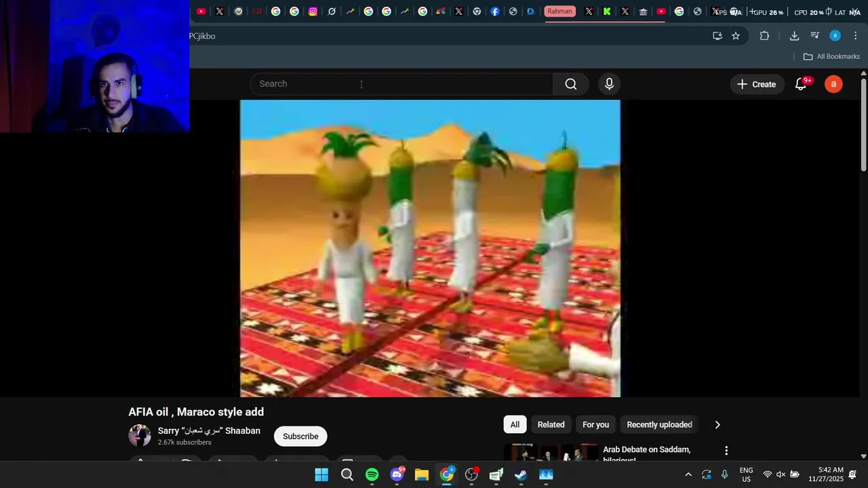Click the YouTube search magnifier button
The image size is (868, 488).
(x=571, y=84)
